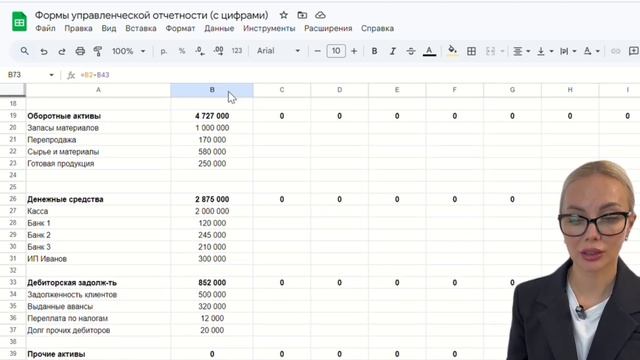Image resolution: width=640 pixels, height=360 pixels.
Task: Check cloud save status icon
Action: 320,15
